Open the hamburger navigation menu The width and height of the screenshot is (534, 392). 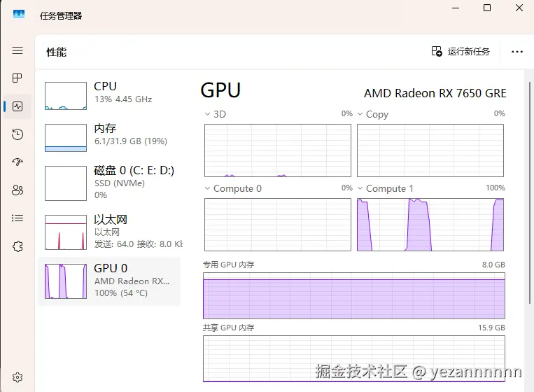pyautogui.click(x=17, y=50)
